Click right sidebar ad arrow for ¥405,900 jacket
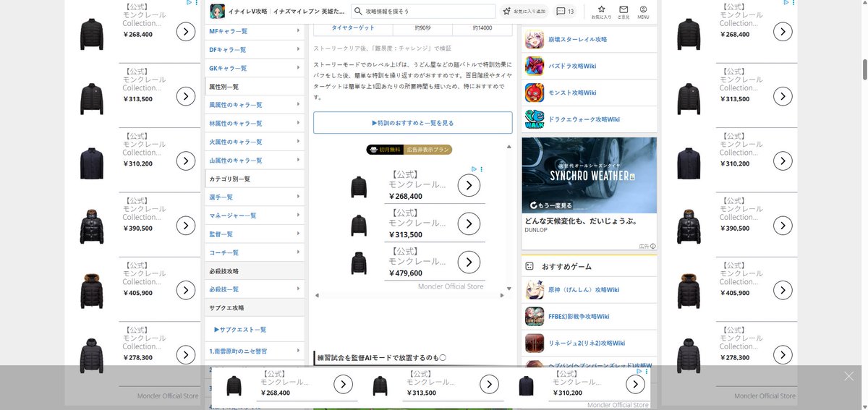Image resolution: width=868 pixels, height=410 pixels. [x=783, y=290]
